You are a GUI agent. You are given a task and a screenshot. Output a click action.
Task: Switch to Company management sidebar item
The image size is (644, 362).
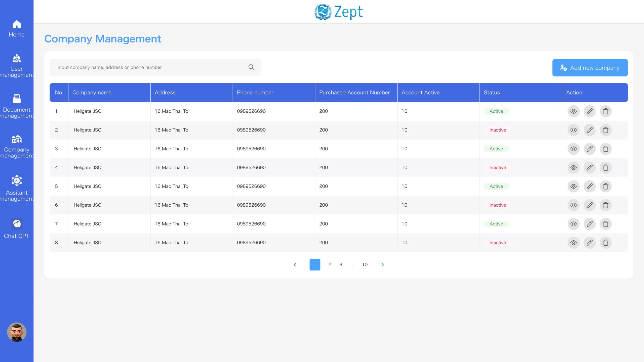click(17, 146)
